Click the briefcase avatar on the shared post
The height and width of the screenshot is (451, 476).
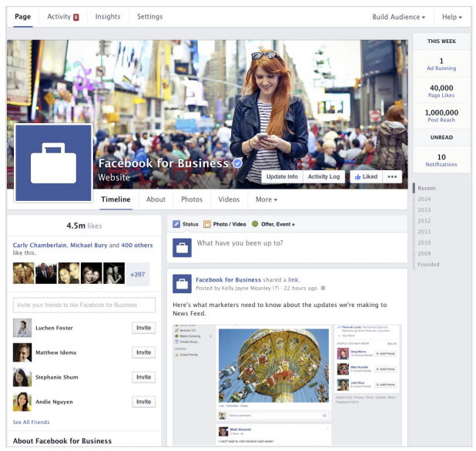click(x=182, y=283)
